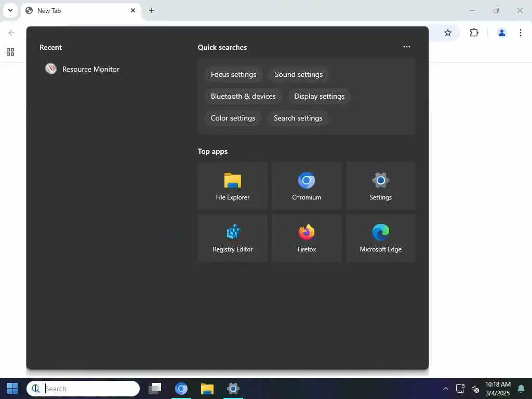Launch Microsoft Edge from Top apps
This screenshot has height=399, width=532.
[x=380, y=238]
